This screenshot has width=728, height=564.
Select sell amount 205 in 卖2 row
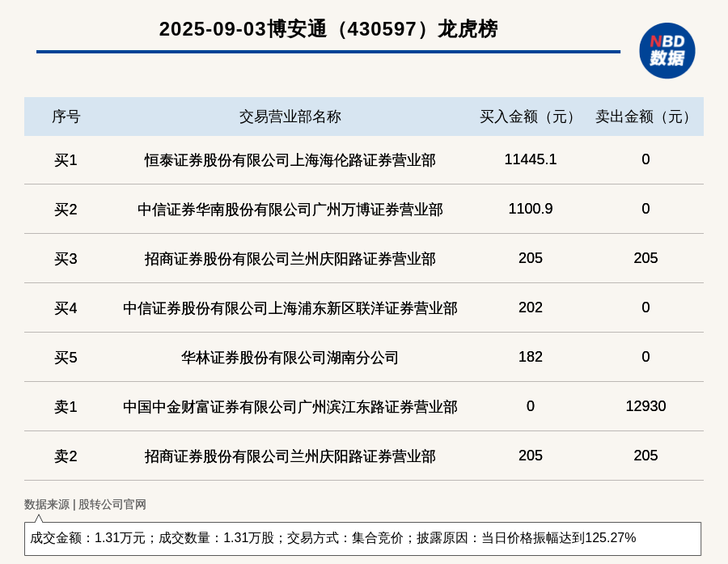pyautogui.click(x=645, y=456)
